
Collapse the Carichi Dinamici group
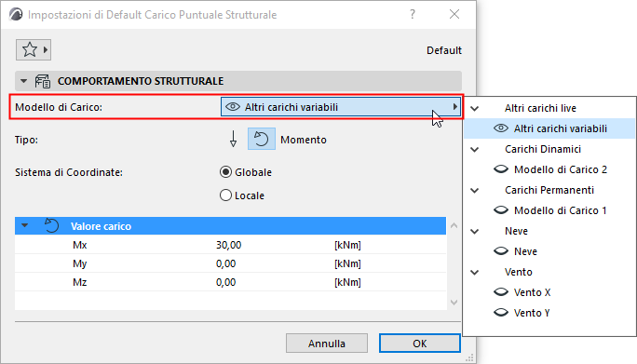click(x=475, y=150)
